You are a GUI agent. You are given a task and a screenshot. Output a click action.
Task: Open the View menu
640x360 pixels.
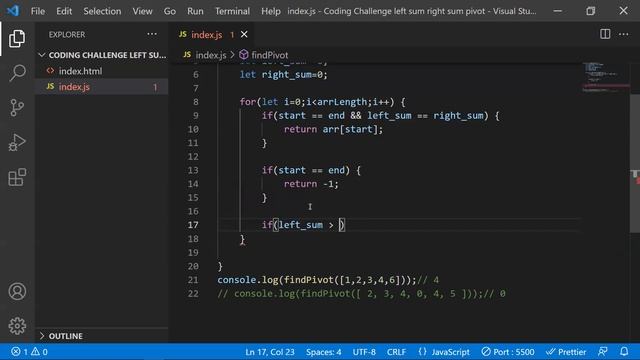click(x=142, y=11)
